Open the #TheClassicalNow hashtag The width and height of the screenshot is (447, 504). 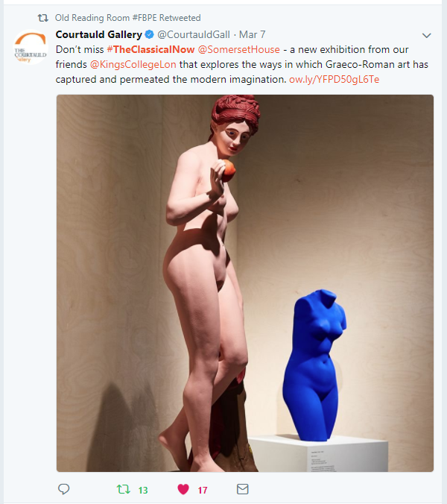click(150, 49)
